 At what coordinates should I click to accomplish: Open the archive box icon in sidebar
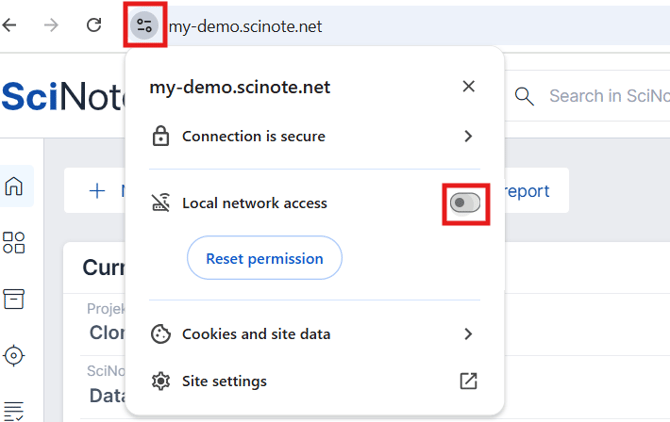point(14,298)
